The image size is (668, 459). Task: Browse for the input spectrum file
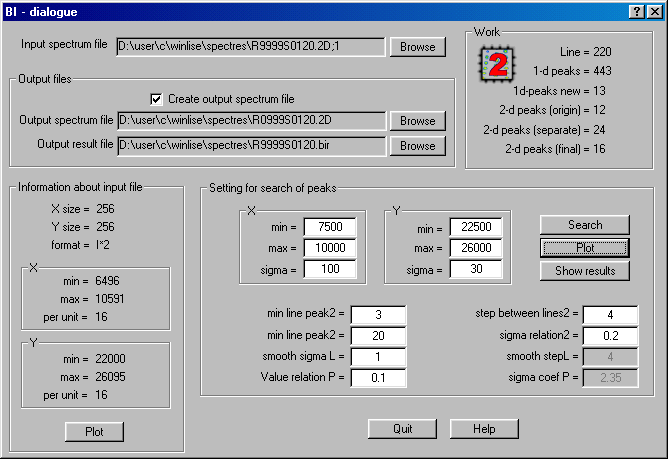point(418,47)
